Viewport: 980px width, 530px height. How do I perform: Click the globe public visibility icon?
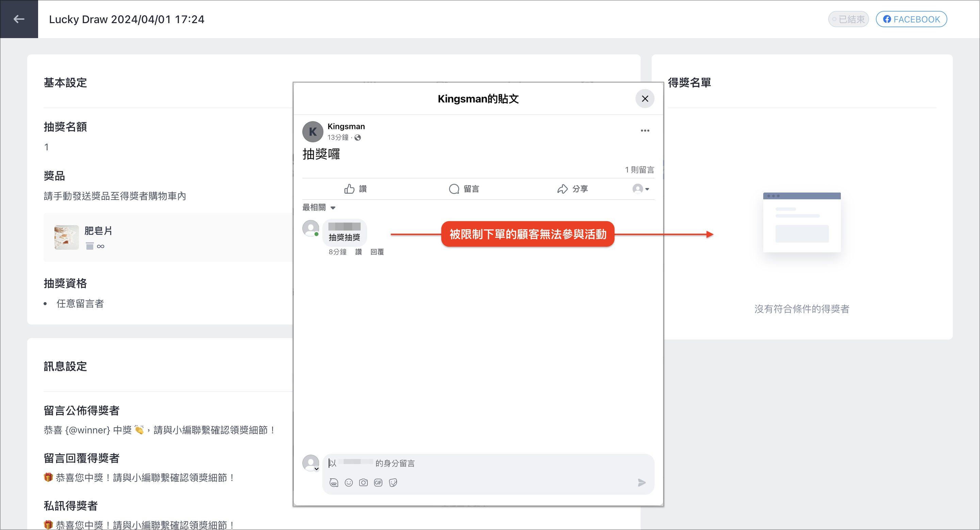(358, 138)
